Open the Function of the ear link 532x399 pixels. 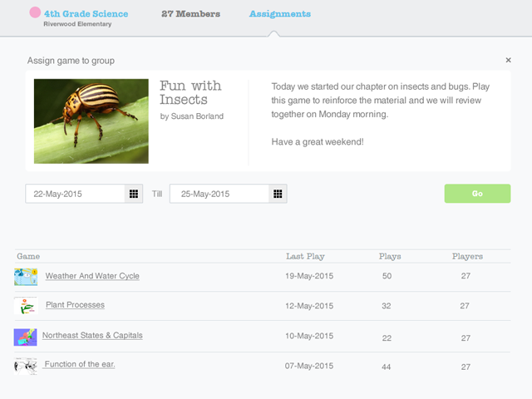pyautogui.click(x=80, y=364)
